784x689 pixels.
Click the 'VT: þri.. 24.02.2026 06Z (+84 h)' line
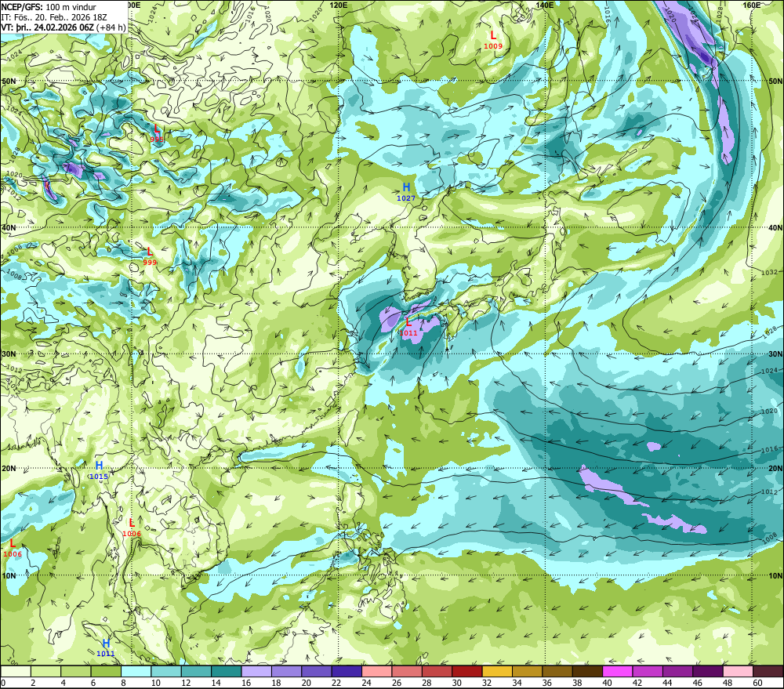(x=64, y=27)
